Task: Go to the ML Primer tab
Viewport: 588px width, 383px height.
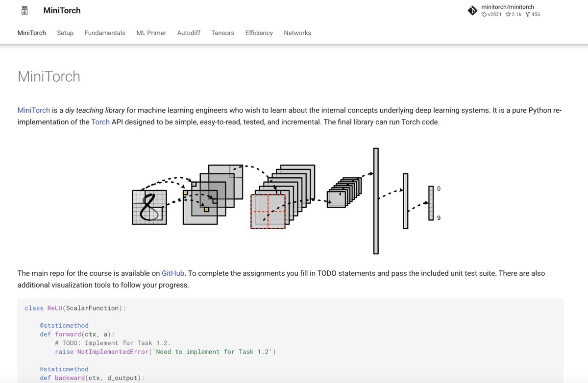Action: pyautogui.click(x=151, y=33)
